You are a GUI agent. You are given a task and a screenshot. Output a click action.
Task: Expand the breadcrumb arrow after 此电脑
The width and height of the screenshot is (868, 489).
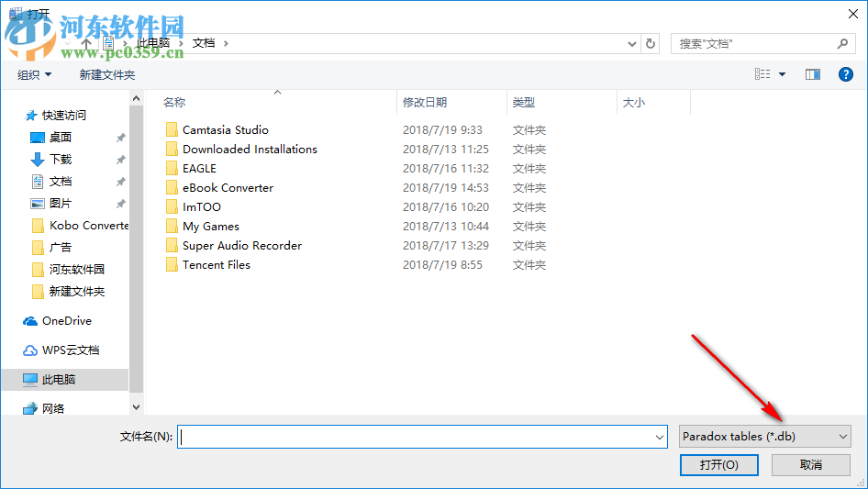(181, 43)
